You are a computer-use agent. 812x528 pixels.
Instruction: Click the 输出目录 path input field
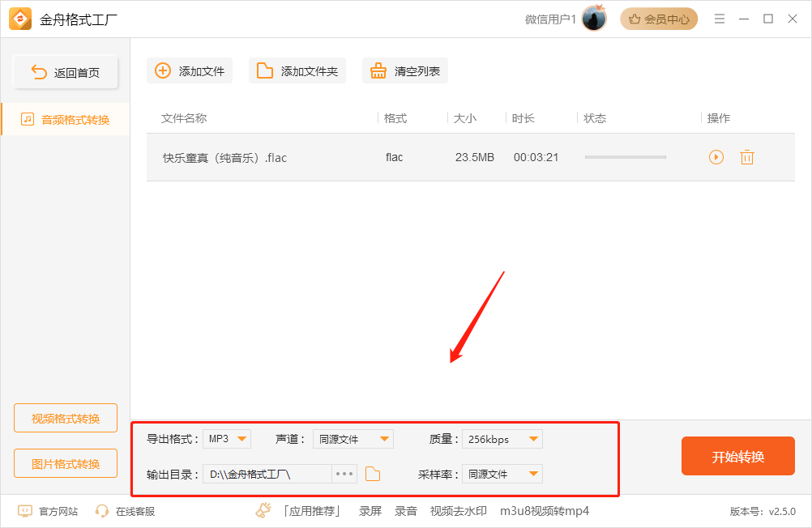click(x=267, y=474)
